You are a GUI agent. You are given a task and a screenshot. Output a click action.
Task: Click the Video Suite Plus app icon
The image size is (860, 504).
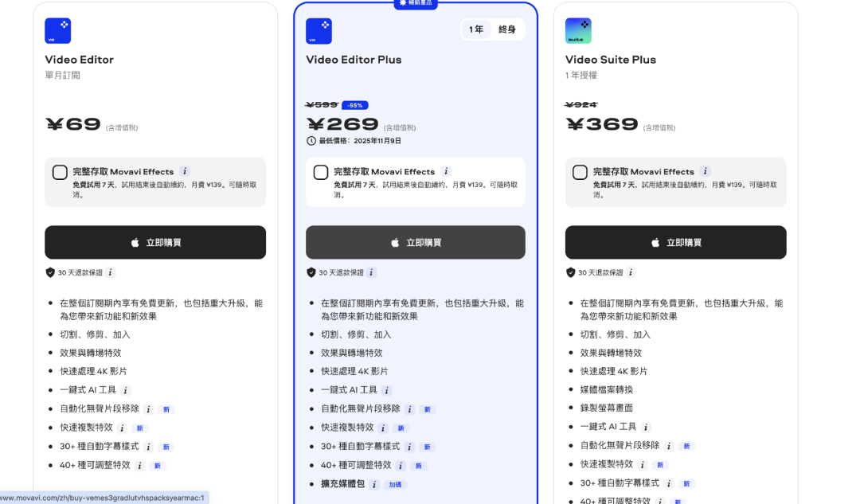pyautogui.click(x=578, y=30)
